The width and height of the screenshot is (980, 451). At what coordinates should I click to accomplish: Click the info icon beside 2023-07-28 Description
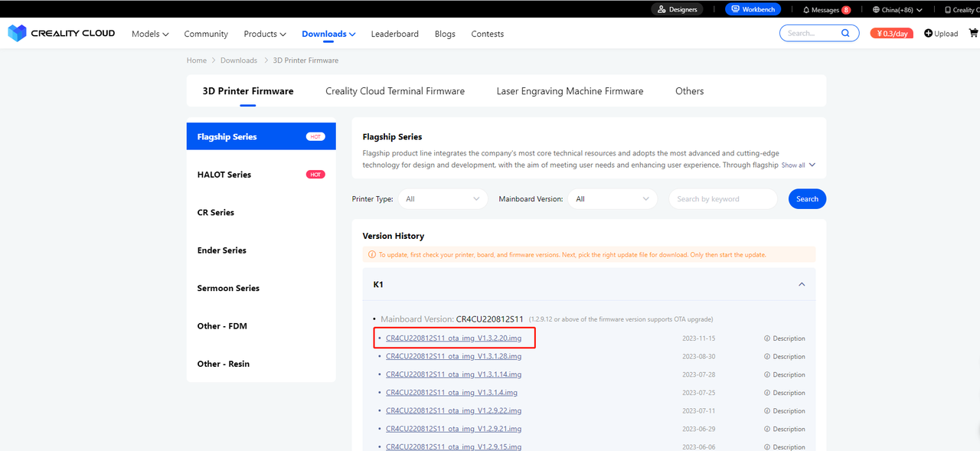766,374
